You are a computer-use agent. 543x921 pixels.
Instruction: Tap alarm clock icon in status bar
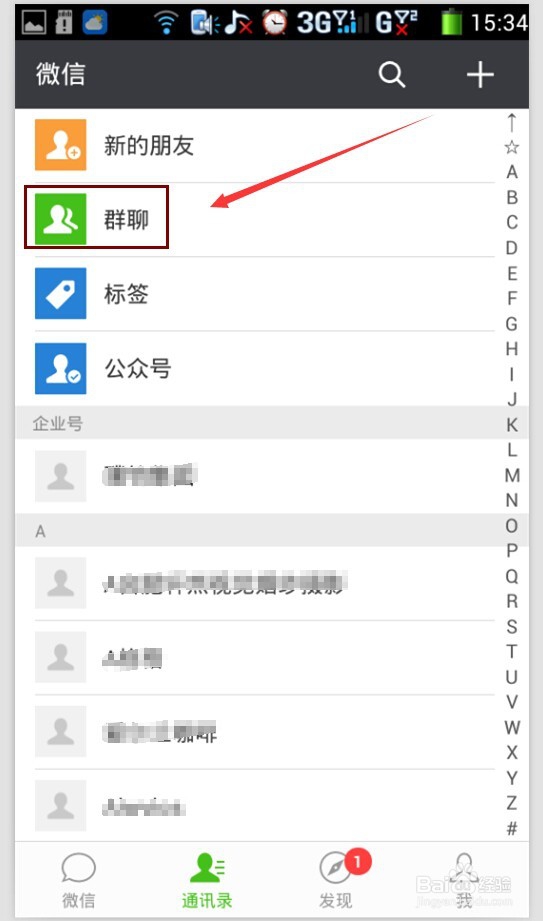(x=274, y=22)
